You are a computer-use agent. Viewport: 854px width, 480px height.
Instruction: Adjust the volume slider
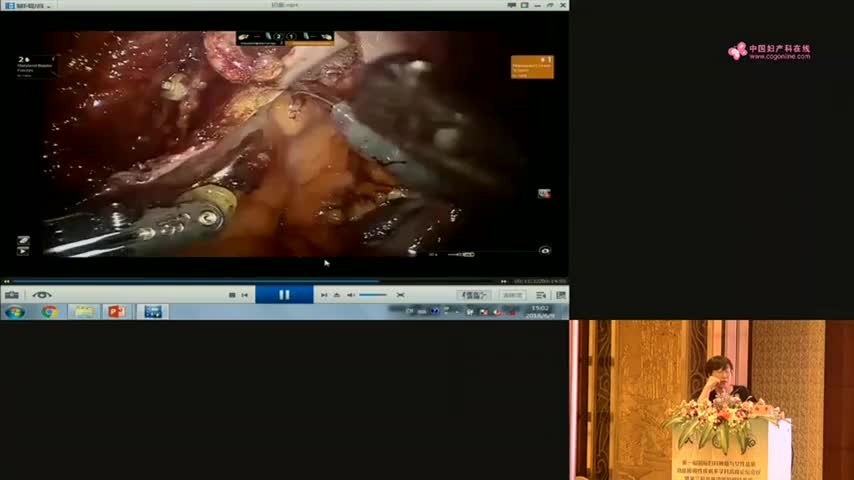(372, 295)
